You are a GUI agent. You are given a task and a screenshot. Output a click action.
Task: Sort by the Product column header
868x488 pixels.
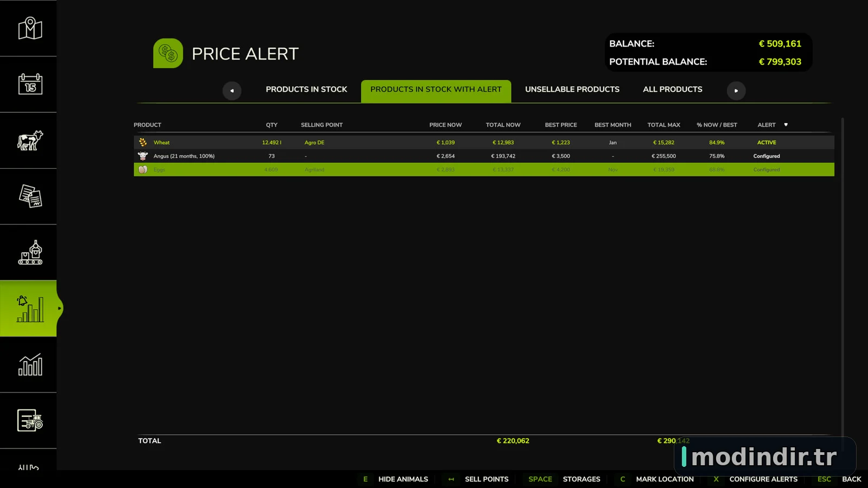coord(148,125)
